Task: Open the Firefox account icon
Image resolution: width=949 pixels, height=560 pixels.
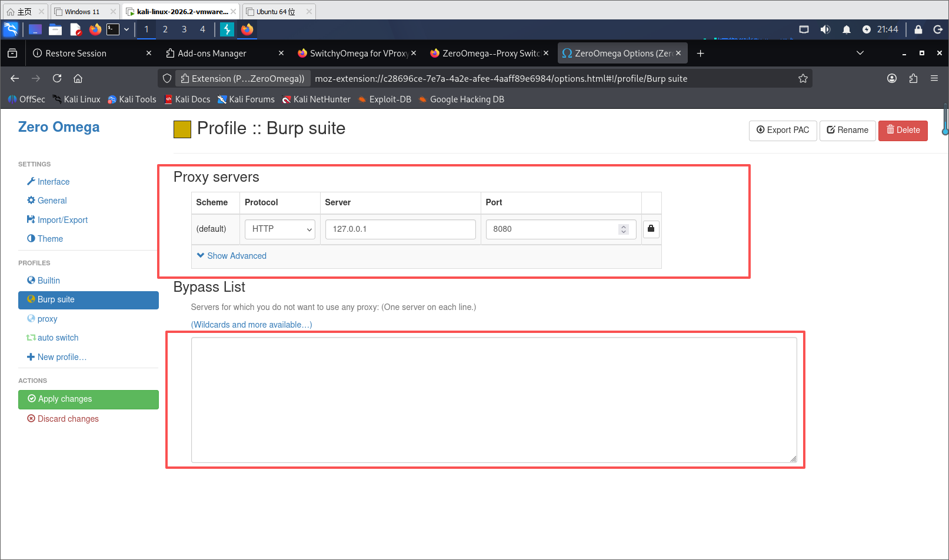Action: coord(892,78)
